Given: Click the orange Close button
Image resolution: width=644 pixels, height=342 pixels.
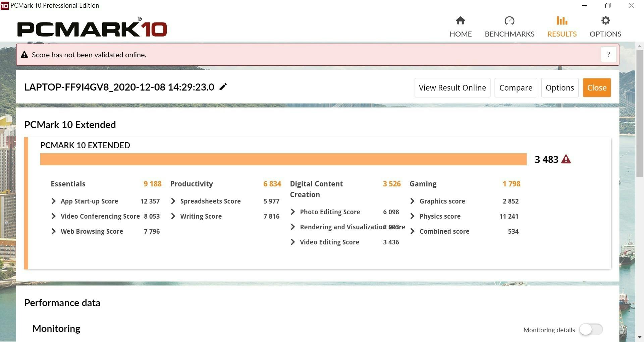Looking at the screenshot, I should [x=597, y=88].
